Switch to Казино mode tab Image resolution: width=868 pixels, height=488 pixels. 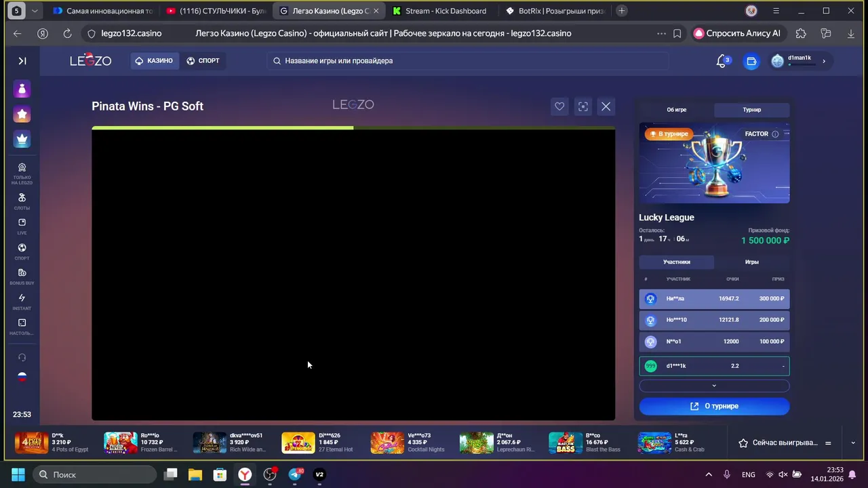(x=155, y=61)
